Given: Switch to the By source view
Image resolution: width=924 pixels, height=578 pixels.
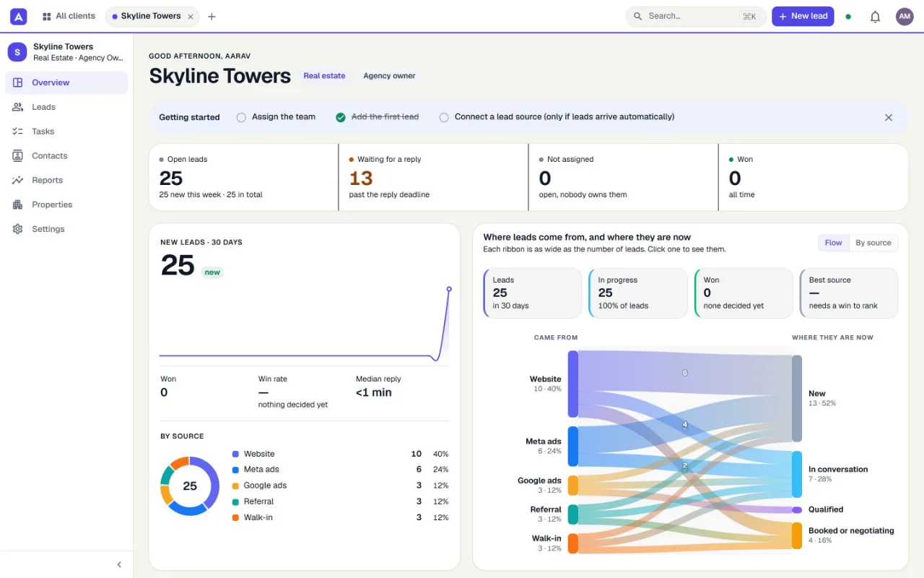Looking at the screenshot, I should click(873, 243).
